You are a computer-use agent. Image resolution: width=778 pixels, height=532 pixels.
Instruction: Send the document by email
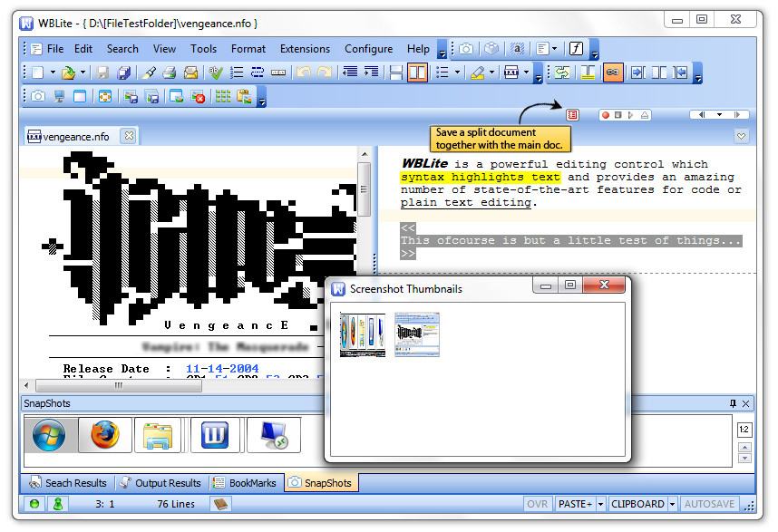(191, 73)
